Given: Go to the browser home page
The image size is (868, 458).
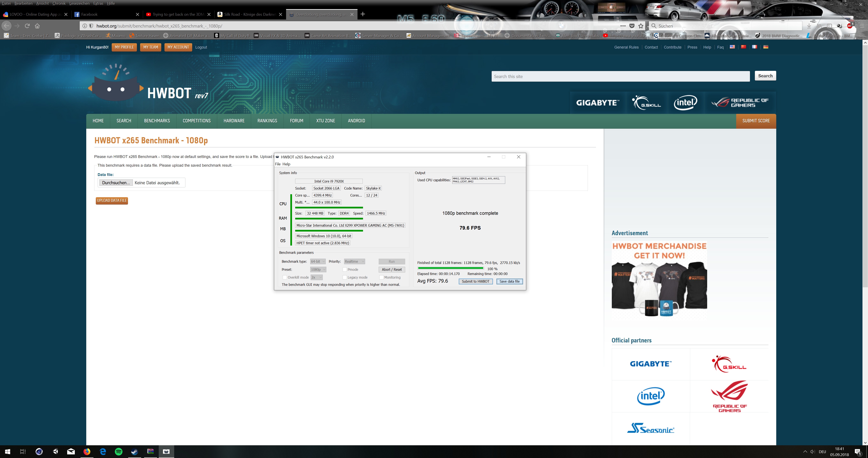Looking at the screenshot, I should [x=37, y=26].
